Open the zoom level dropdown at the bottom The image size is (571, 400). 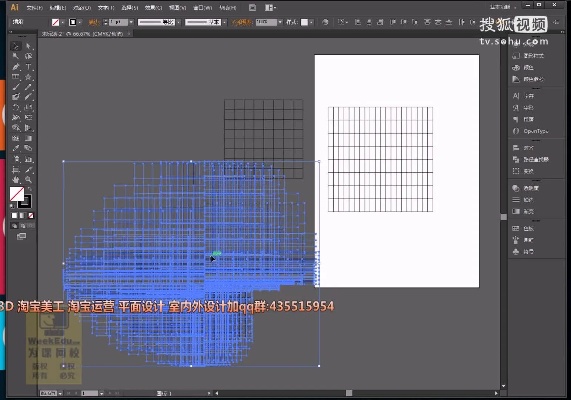coord(60,393)
